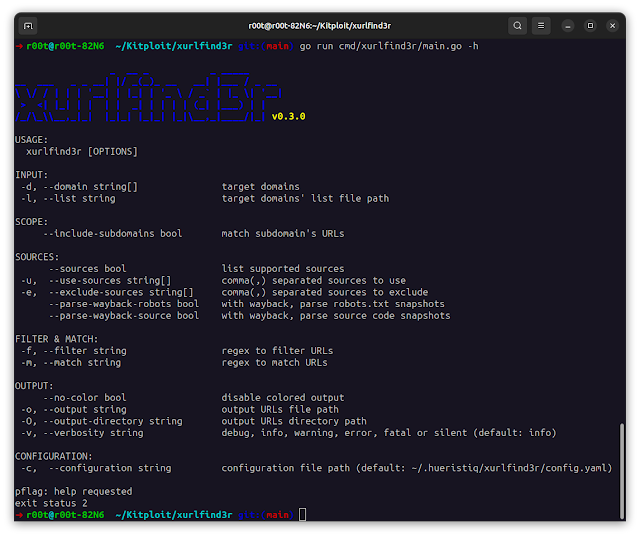Click the '-m, --match string' option
Viewport: 640px width, 537px height.
click(x=71, y=363)
